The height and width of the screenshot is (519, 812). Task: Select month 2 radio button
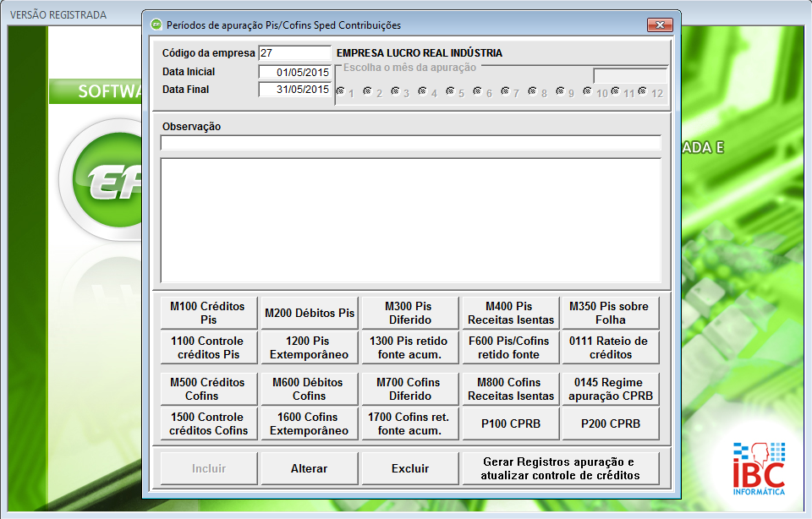[368, 91]
